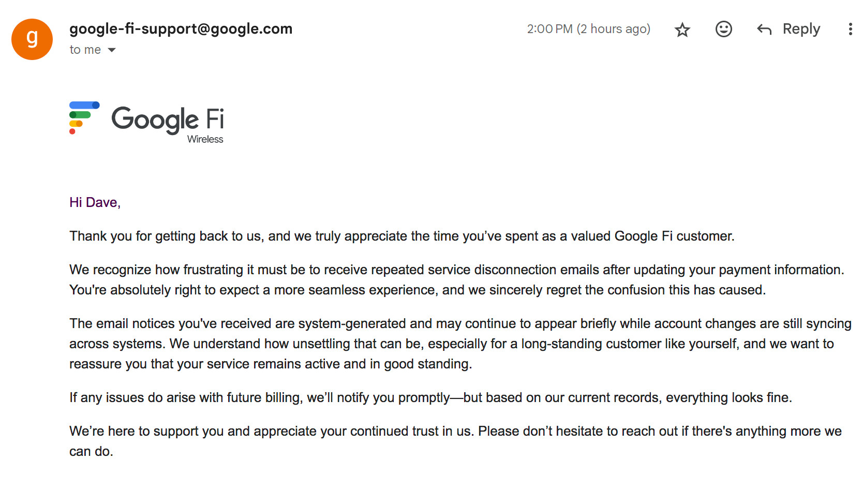Click the orange sender avatar
The width and height of the screenshot is (862, 504).
pos(32,39)
